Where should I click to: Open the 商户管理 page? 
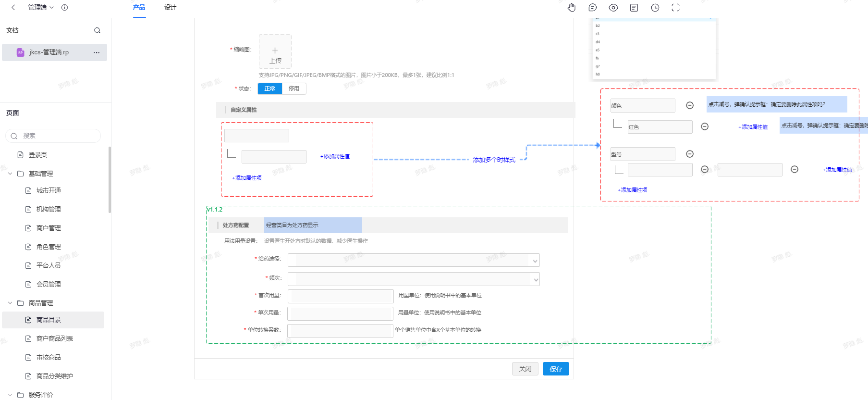[49, 228]
